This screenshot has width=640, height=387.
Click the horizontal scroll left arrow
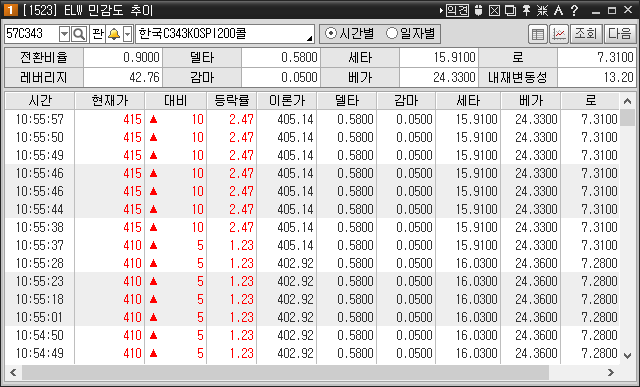[13, 372]
